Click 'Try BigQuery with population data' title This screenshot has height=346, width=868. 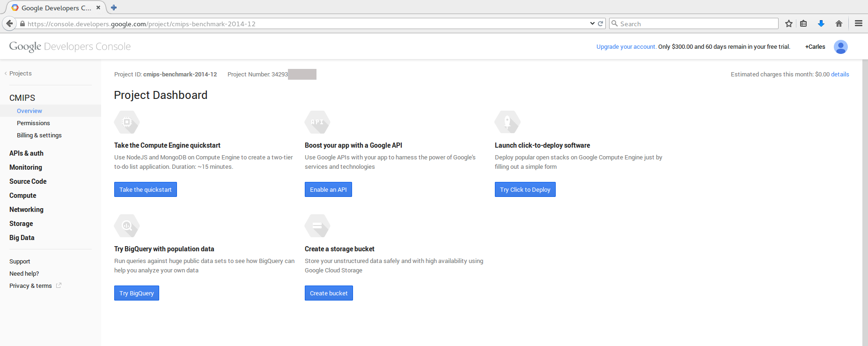pyautogui.click(x=164, y=249)
